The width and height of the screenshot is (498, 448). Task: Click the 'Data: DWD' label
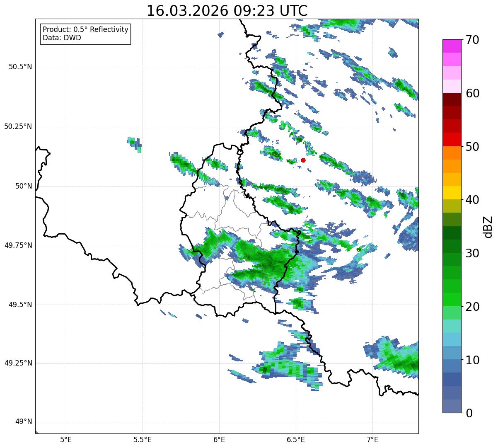pyautogui.click(x=62, y=38)
